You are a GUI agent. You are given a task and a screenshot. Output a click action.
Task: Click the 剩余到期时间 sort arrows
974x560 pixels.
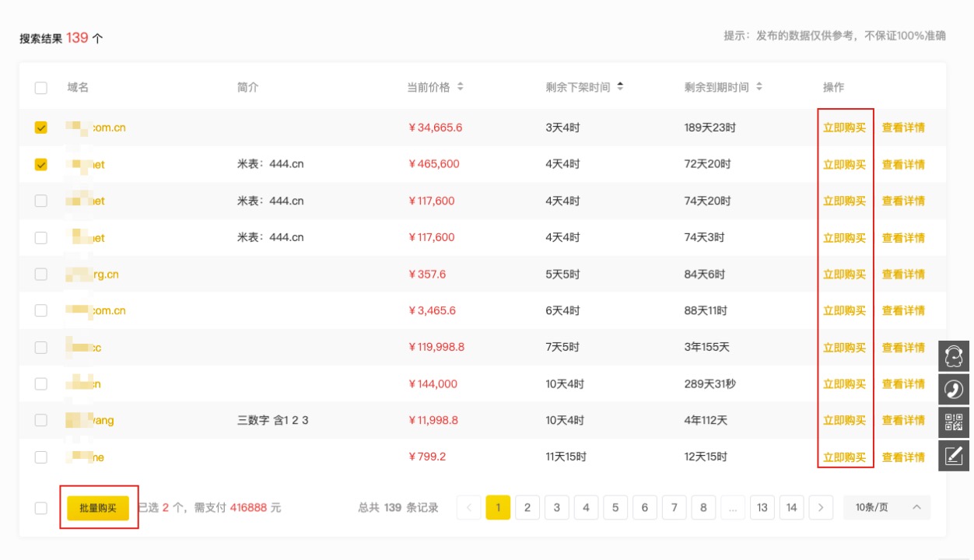tap(759, 87)
